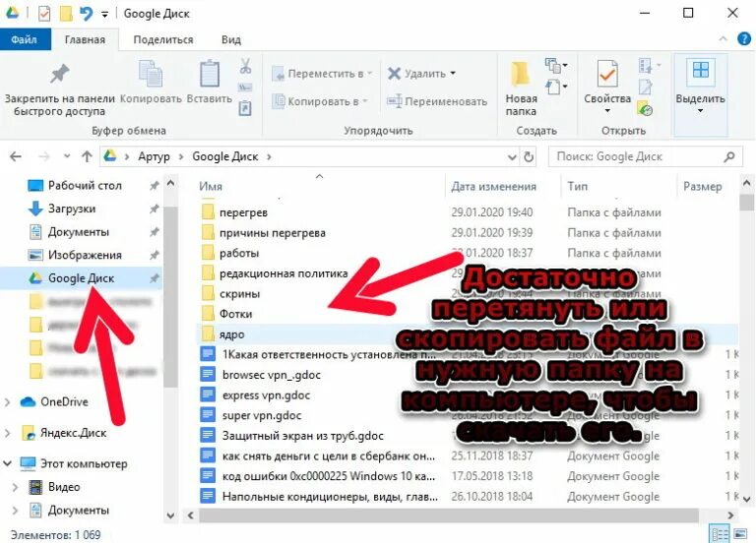The width and height of the screenshot is (756, 543).
Task: Open Загрузки in the navigation pane
Action: click(x=71, y=209)
